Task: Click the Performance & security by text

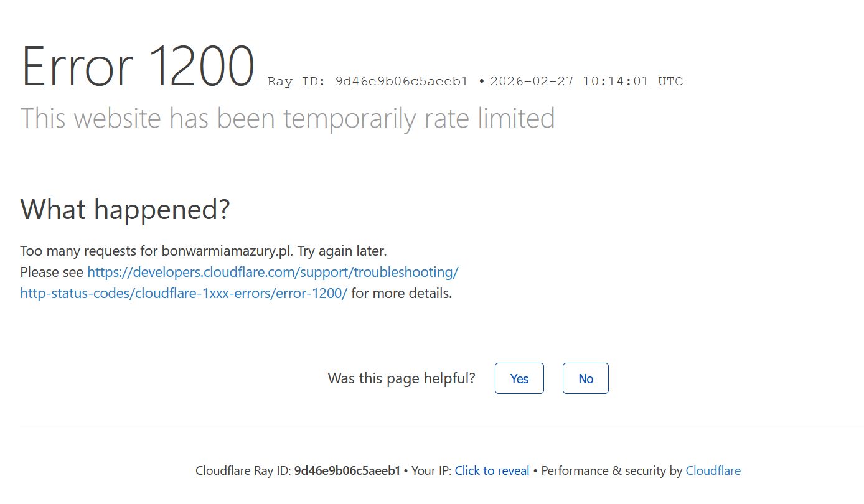Action: pos(611,471)
